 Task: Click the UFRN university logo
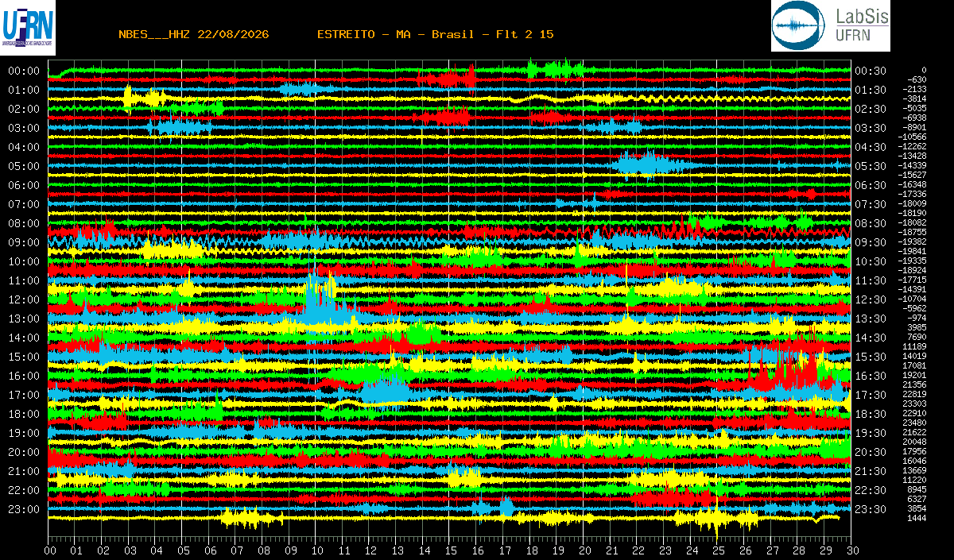click(28, 28)
